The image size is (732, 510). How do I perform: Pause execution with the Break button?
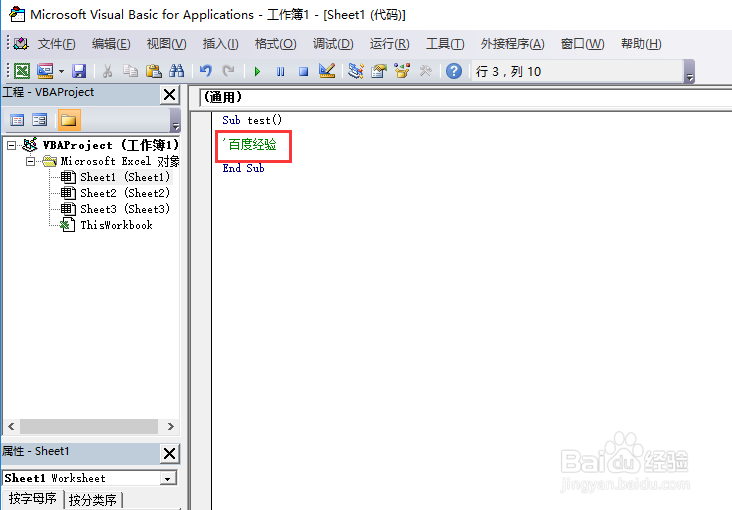(x=281, y=71)
